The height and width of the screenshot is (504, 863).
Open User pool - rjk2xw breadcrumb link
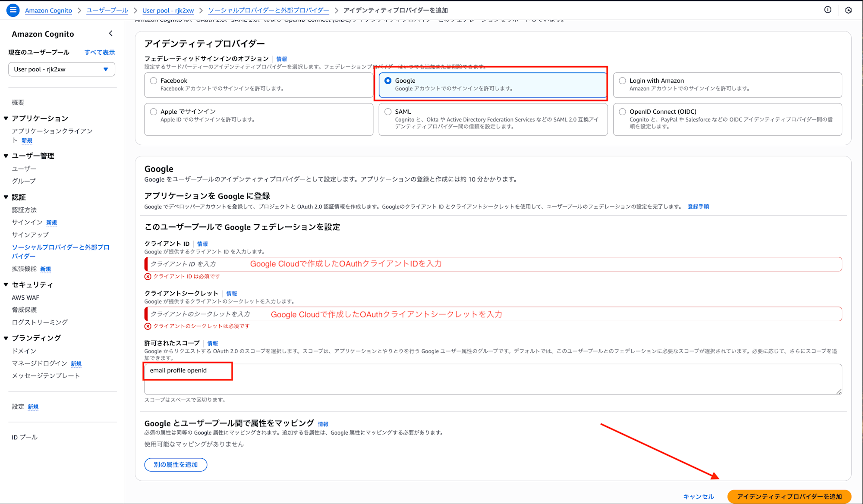click(x=168, y=10)
